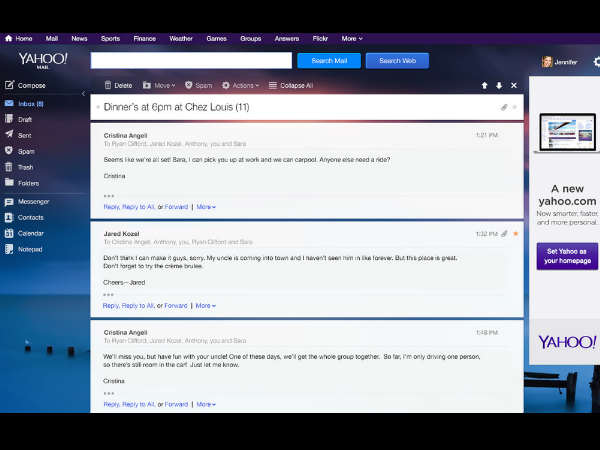Open the Sent paper plane icon
The height and width of the screenshot is (450, 600).
(x=9, y=135)
